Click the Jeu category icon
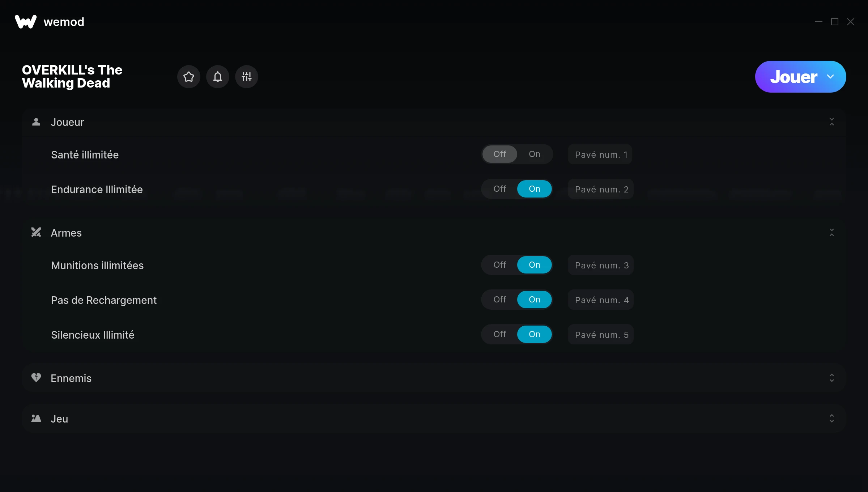Viewport: 868px width, 492px height. point(36,419)
